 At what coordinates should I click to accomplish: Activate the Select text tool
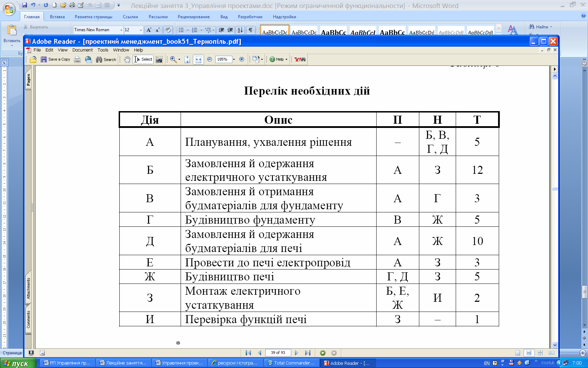143,60
